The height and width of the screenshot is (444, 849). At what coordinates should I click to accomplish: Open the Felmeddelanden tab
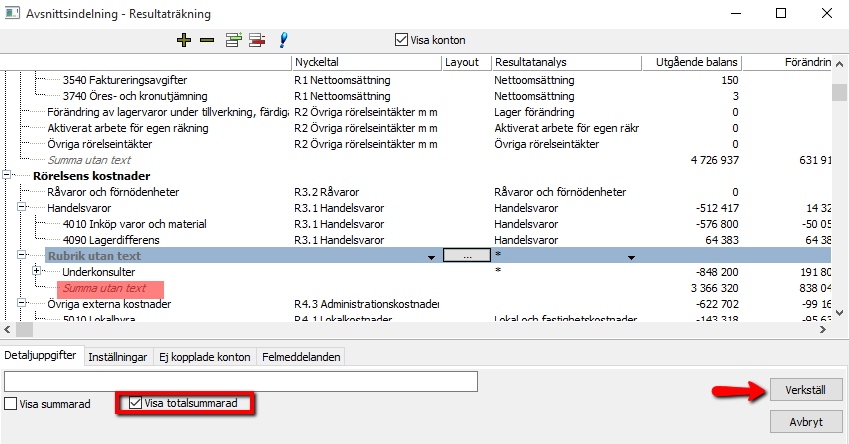(x=301, y=357)
